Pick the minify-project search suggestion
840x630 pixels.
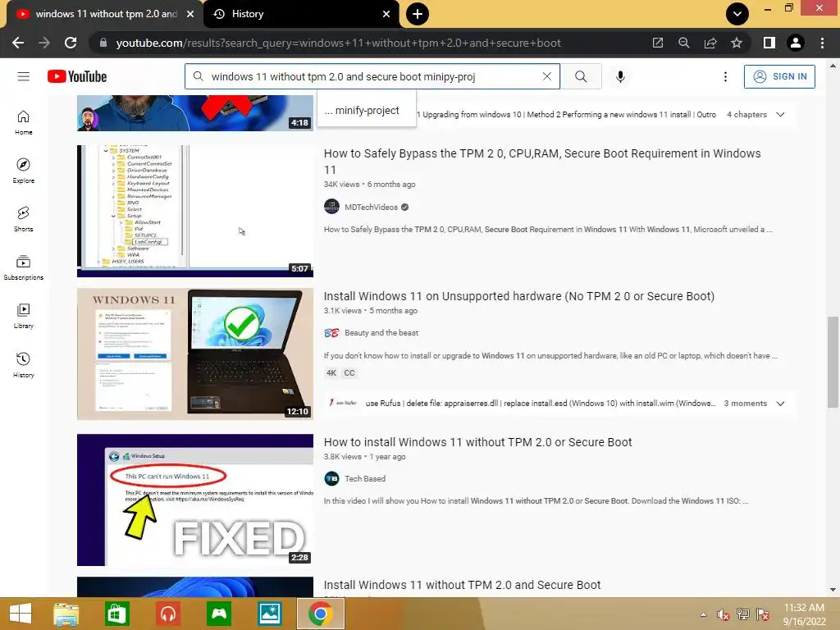[367, 111]
